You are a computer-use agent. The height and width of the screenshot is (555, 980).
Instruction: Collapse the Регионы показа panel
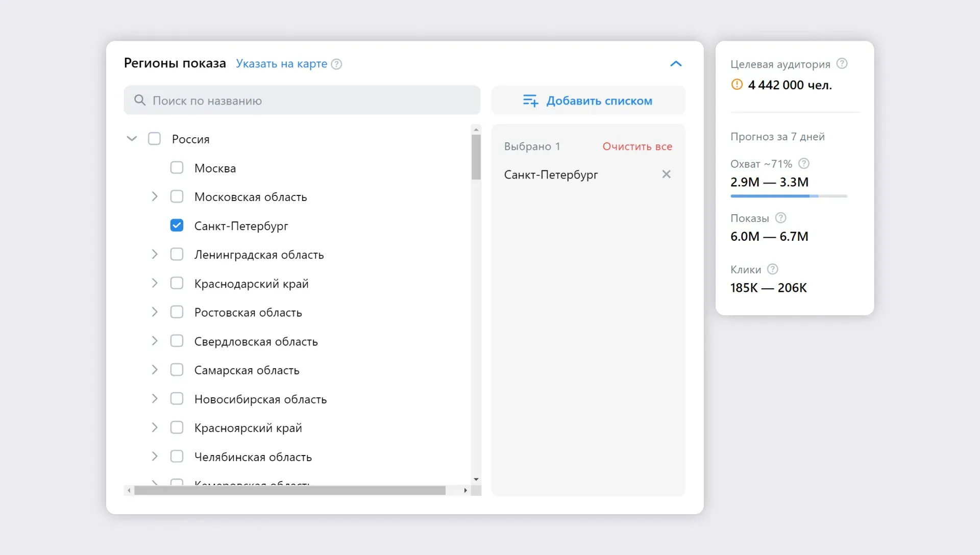[676, 64]
